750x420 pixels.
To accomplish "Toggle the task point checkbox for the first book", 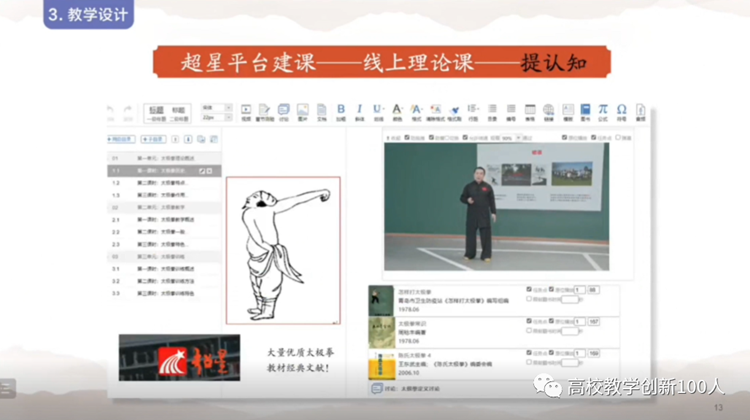I will 530,290.
